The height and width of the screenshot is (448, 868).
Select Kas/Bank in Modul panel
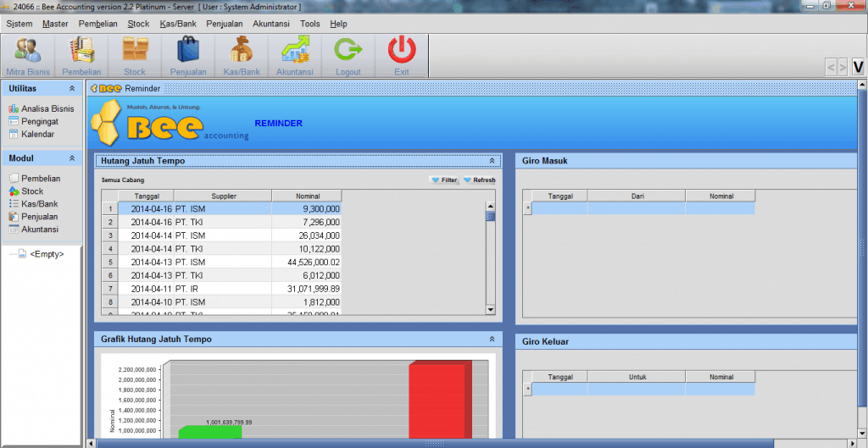(x=33, y=204)
